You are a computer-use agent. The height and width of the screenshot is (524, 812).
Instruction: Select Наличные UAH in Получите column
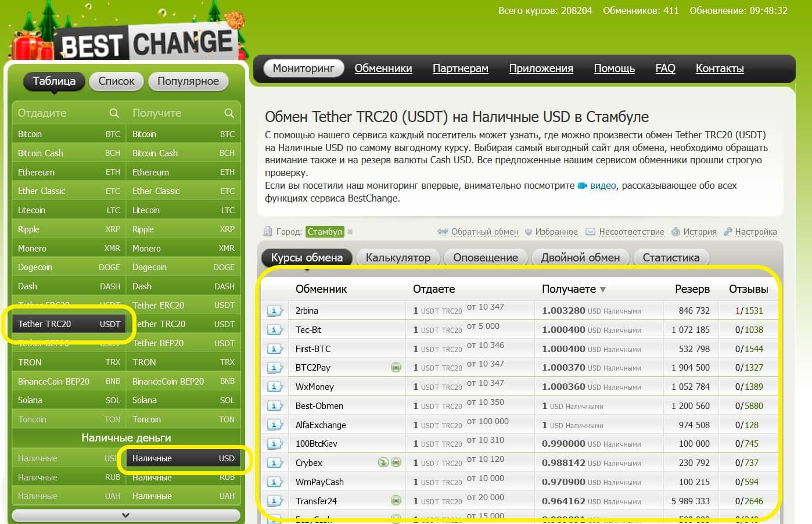[183, 496]
